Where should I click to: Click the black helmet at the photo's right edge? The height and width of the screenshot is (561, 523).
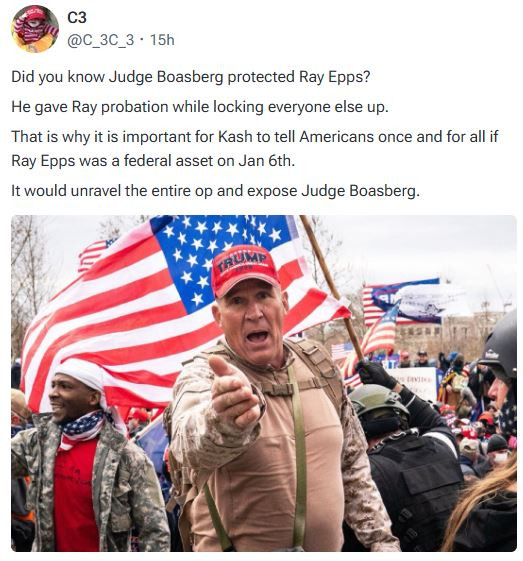click(x=499, y=345)
